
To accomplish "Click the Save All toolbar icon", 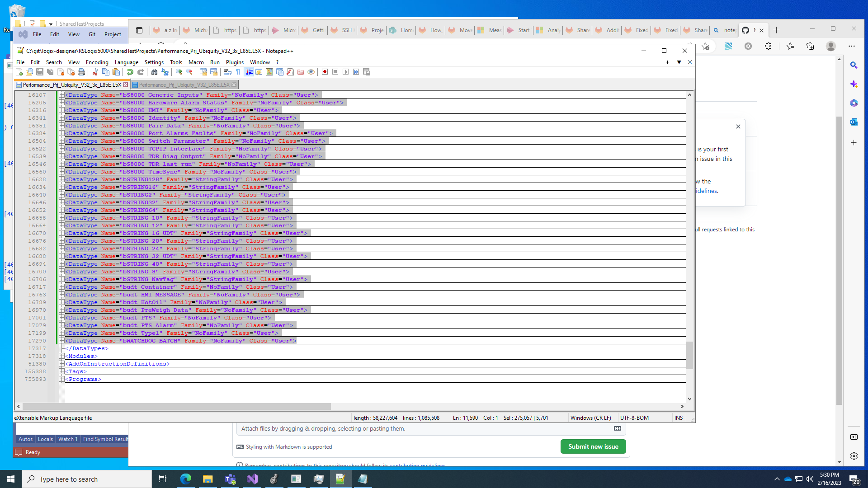I will (50, 71).
